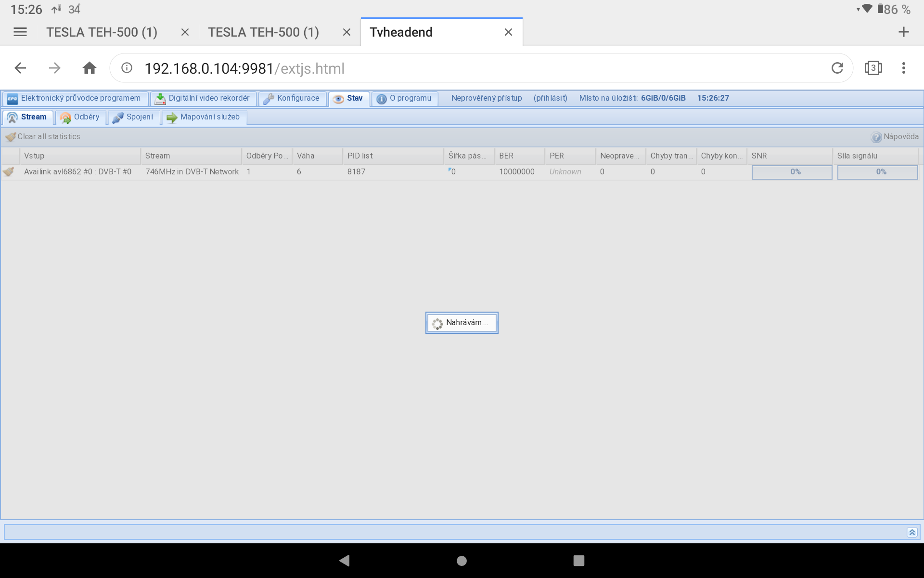Image resolution: width=924 pixels, height=578 pixels.
Task: Open the browser tab switcher icon
Action: [x=873, y=68]
